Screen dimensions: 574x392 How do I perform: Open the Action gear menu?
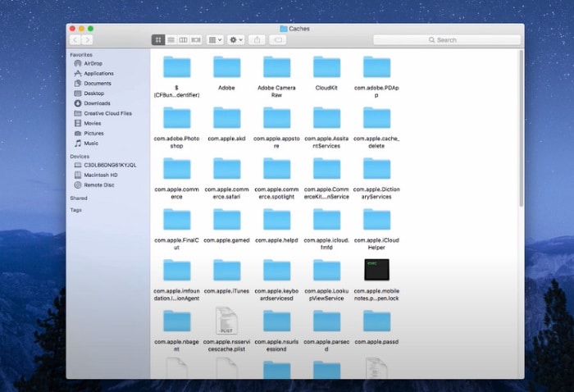pyautogui.click(x=236, y=40)
